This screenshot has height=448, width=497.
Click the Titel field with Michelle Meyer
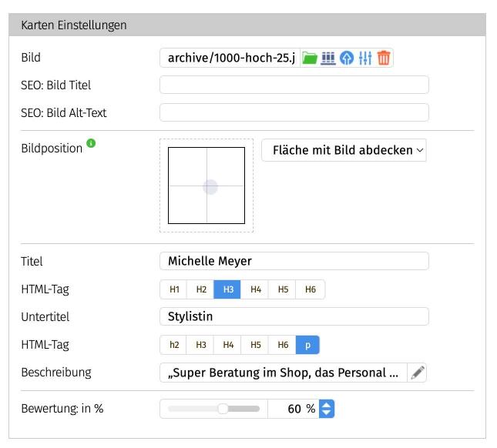click(x=294, y=262)
